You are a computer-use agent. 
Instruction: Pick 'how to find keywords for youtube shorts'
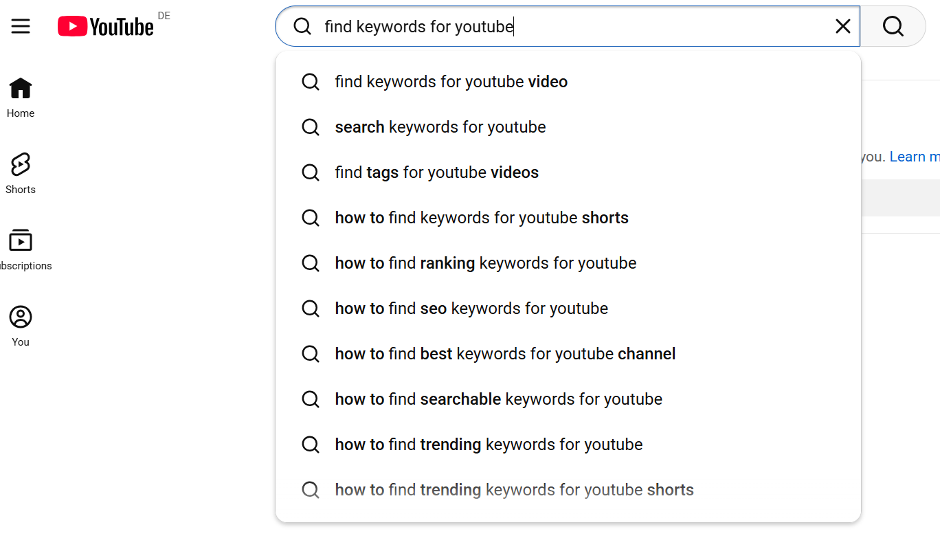(568, 218)
